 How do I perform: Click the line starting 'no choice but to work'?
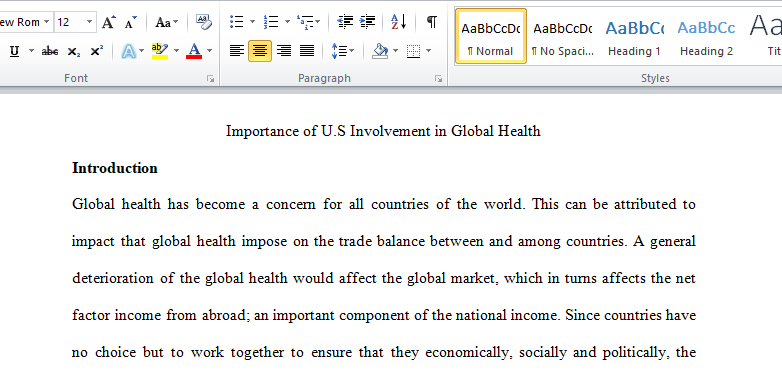(384, 353)
